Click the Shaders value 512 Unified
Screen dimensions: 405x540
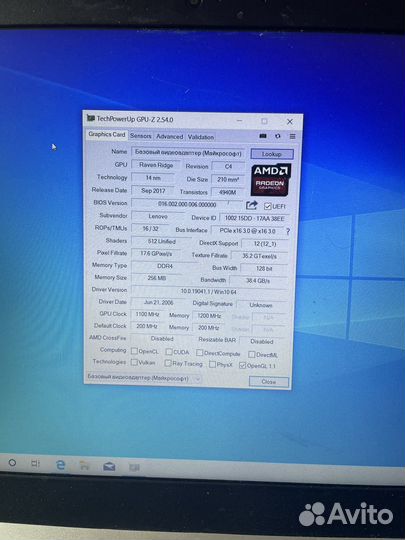162,241
